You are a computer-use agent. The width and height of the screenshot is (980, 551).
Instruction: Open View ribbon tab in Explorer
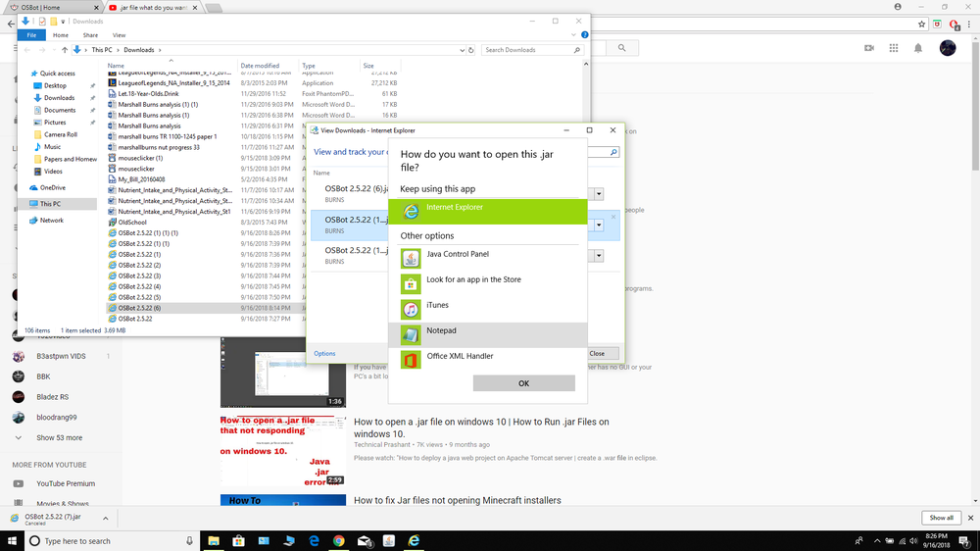click(119, 35)
